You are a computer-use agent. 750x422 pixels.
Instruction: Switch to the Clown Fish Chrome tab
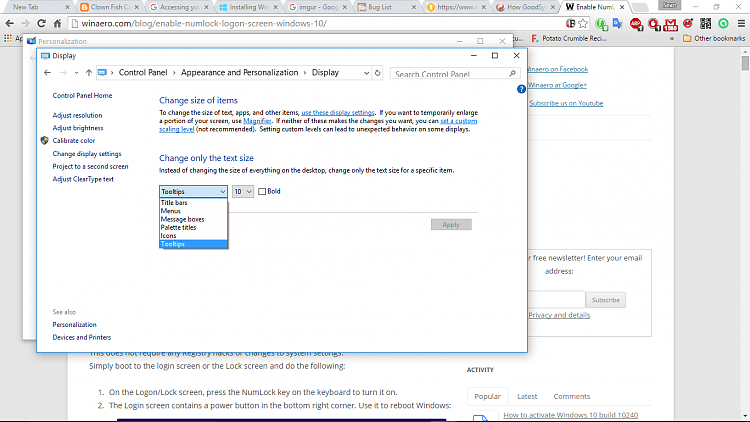click(x=109, y=7)
